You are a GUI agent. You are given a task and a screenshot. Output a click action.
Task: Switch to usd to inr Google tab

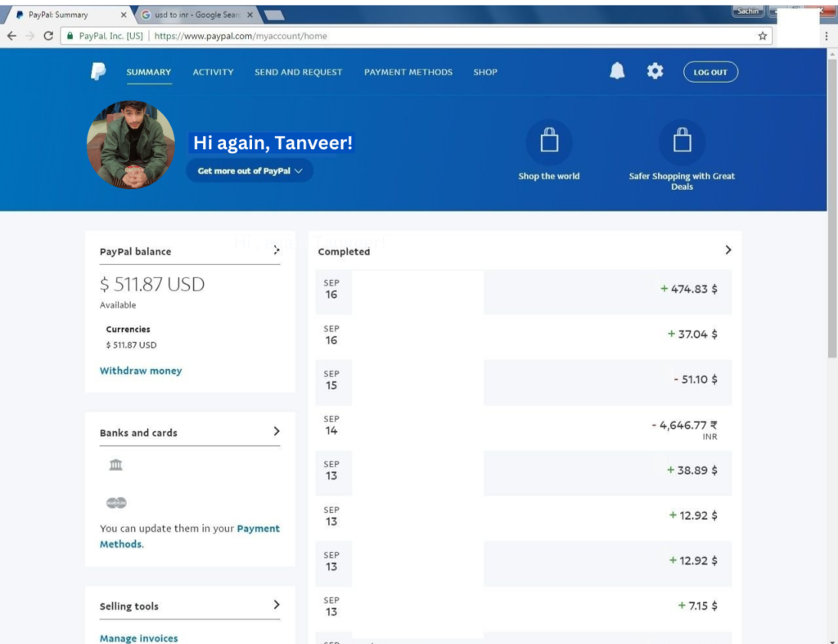195,15
